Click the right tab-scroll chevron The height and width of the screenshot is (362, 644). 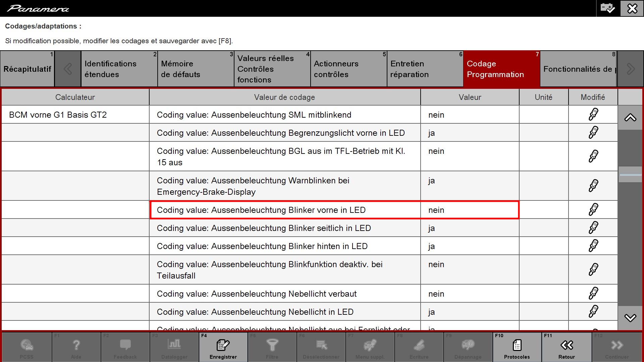[630, 69]
